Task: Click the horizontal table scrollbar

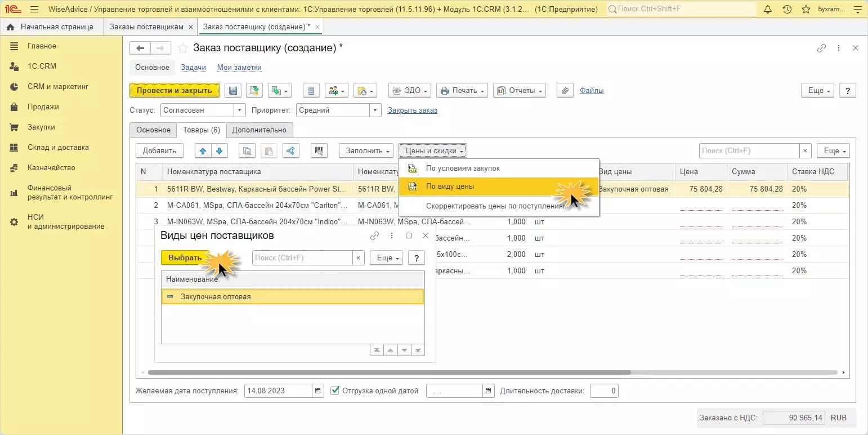Action: tap(388, 372)
